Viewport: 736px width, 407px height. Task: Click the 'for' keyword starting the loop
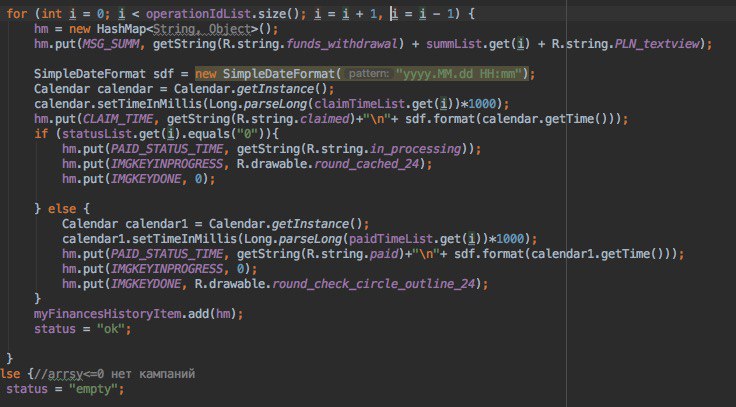(17, 14)
